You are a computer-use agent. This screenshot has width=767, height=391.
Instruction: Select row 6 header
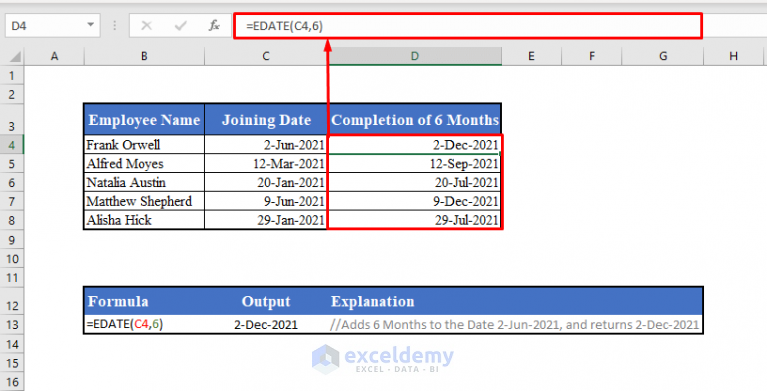coord(12,183)
